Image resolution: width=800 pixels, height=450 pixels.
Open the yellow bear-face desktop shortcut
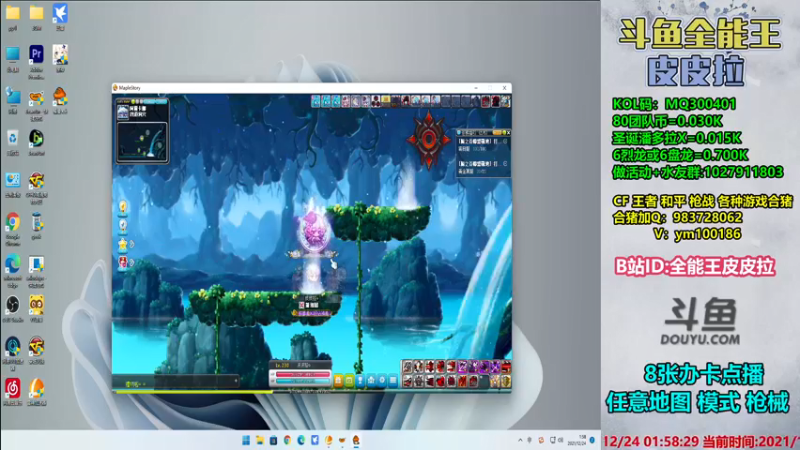(36, 305)
